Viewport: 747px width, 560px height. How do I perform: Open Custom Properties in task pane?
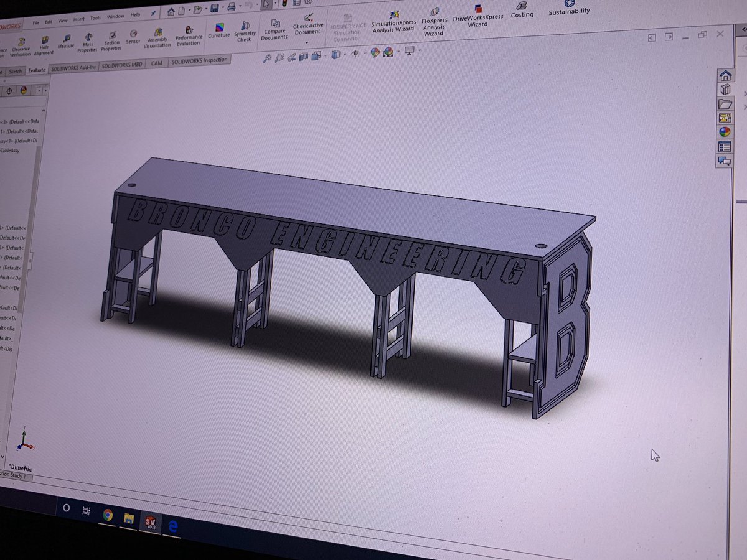point(725,147)
